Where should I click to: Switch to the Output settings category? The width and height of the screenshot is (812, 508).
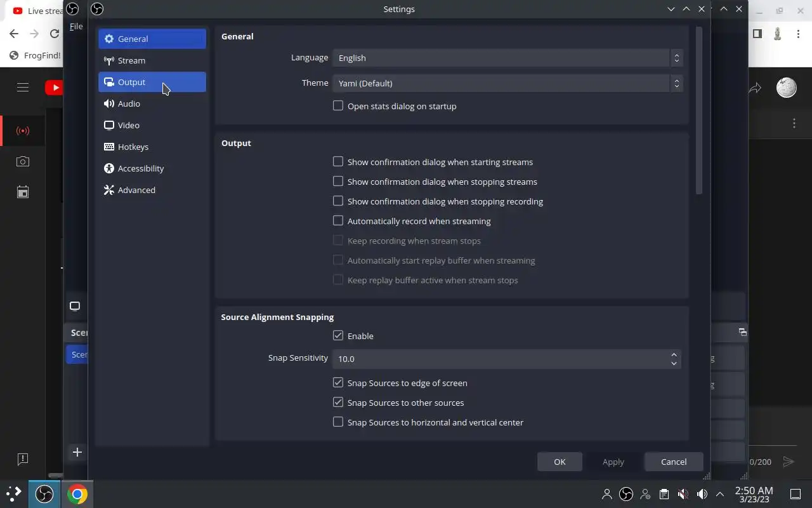click(x=152, y=82)
